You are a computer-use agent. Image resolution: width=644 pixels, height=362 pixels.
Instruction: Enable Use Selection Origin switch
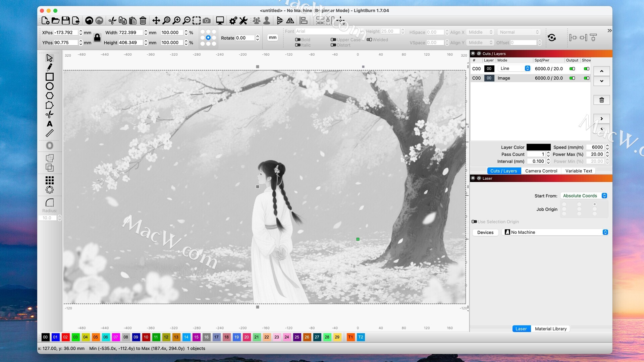pyautogui.click(x=474, y=222)
